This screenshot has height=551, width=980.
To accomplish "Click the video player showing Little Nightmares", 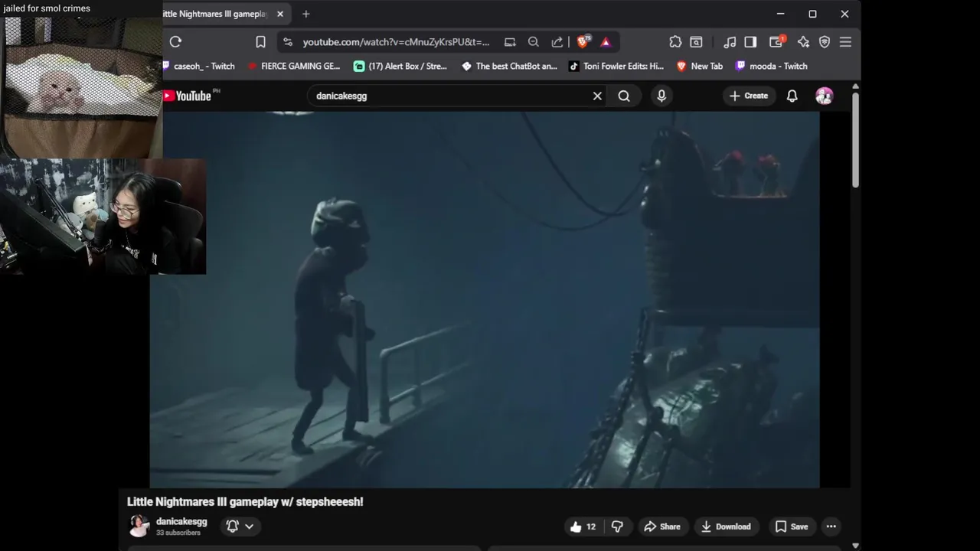I will (x=485, y=299).
